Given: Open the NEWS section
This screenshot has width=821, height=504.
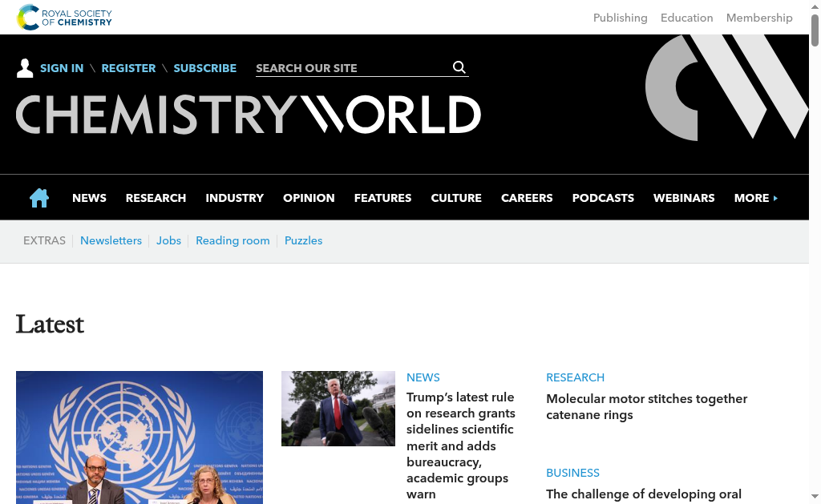Looking at the screenshot, I should click(89, 198).
